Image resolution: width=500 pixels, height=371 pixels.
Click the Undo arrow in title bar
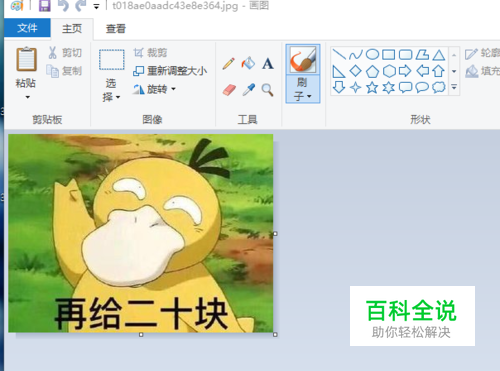(63, 5)
